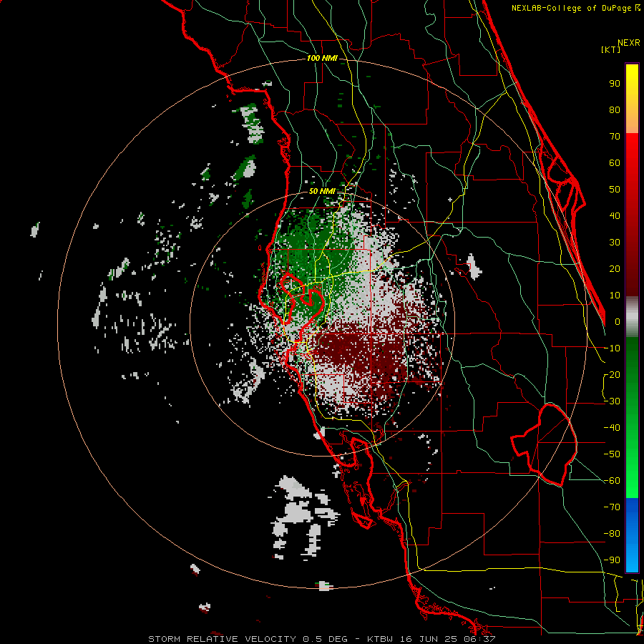This screenshot has width=644, height=644.
Task: Click the 60 value on velocity scale
Action: pos(615,162)
